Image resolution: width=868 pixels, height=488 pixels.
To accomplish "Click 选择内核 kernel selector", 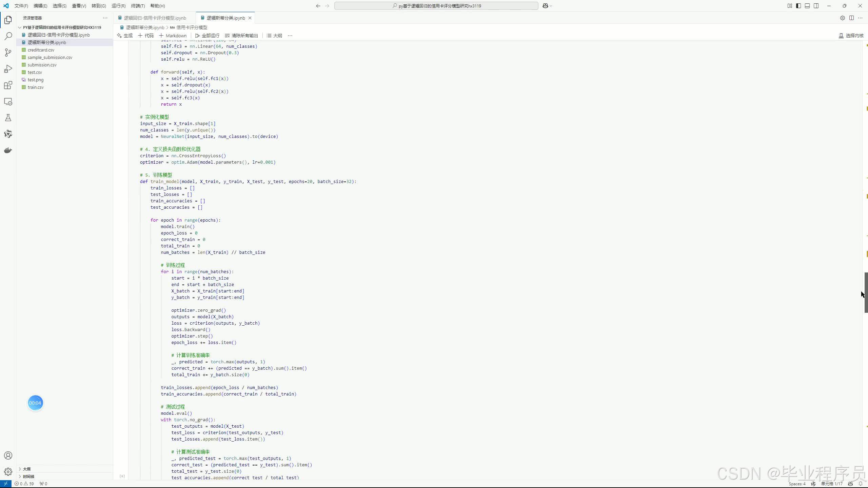I will click(851, 36).
